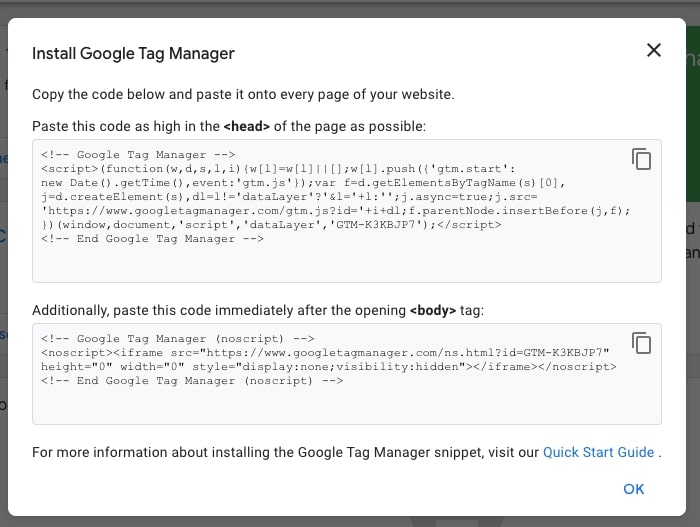
Task: Click the 'Install Google Tag Manager' title
Action: [x=133, y=54]
